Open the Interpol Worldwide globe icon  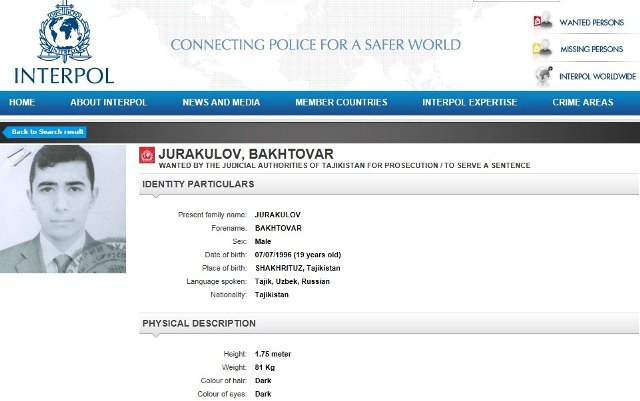click(544, 76)
